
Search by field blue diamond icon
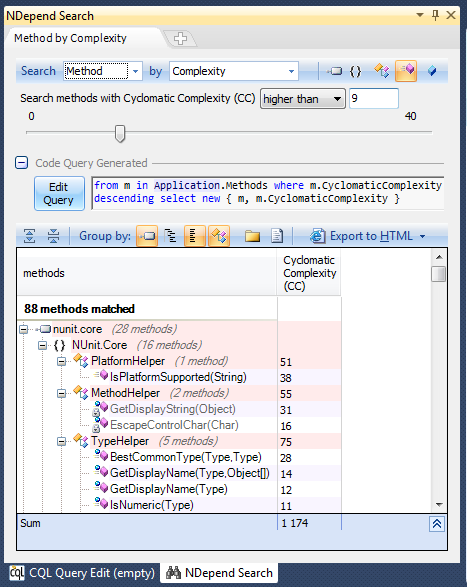click(x=432, y=70)
